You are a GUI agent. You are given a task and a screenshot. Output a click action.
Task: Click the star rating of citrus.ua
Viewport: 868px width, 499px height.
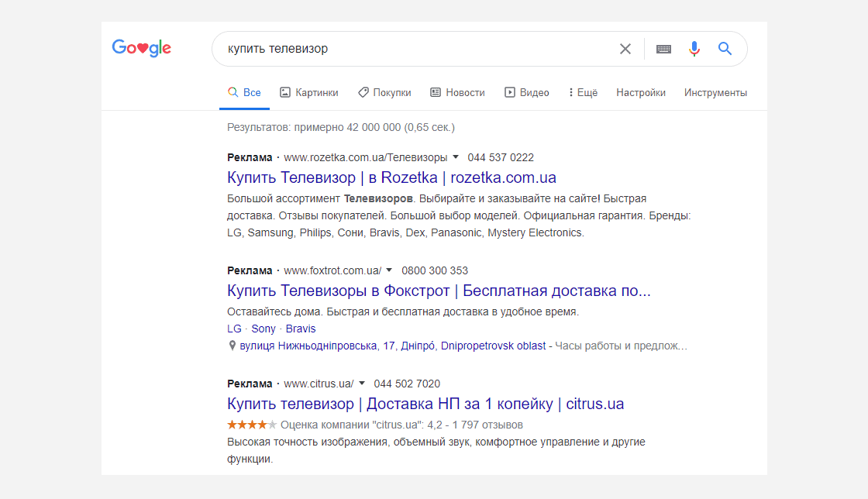(252, 425)
